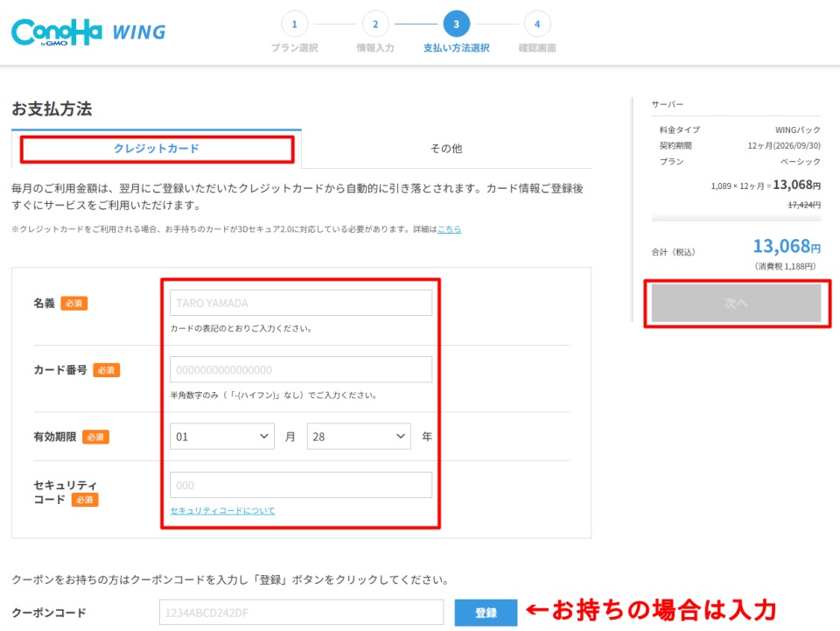This screenshot has width=840, height=631.
Task: Click the クーポンコード input field
Action: pyautogui.click(x=301, y=613)
